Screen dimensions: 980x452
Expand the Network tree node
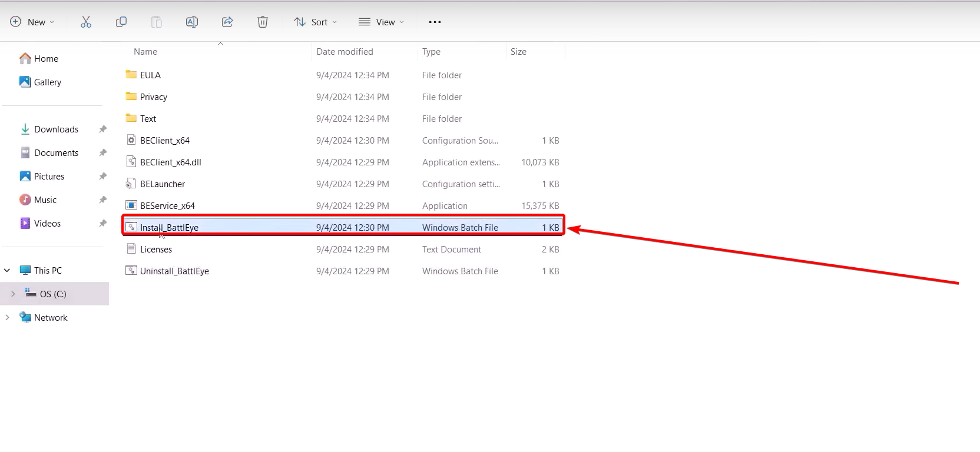[7, 317]
